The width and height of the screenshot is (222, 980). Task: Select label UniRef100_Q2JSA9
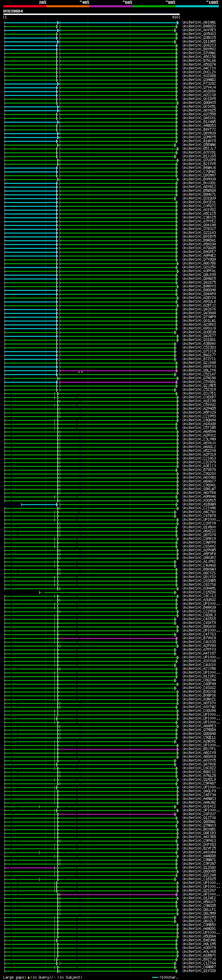click(199, 363)
